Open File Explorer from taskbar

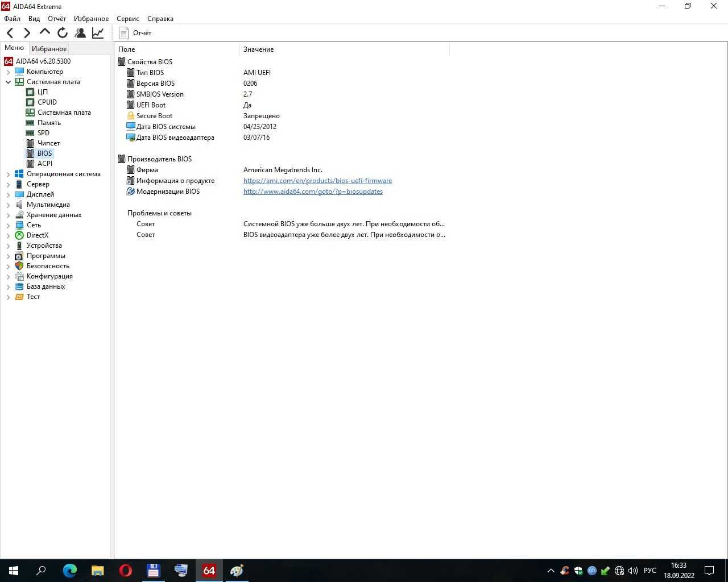(98, 571)
